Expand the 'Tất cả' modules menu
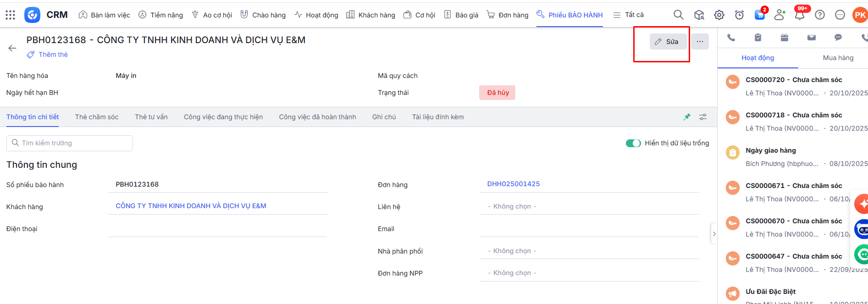 click(x=629, y=15)
